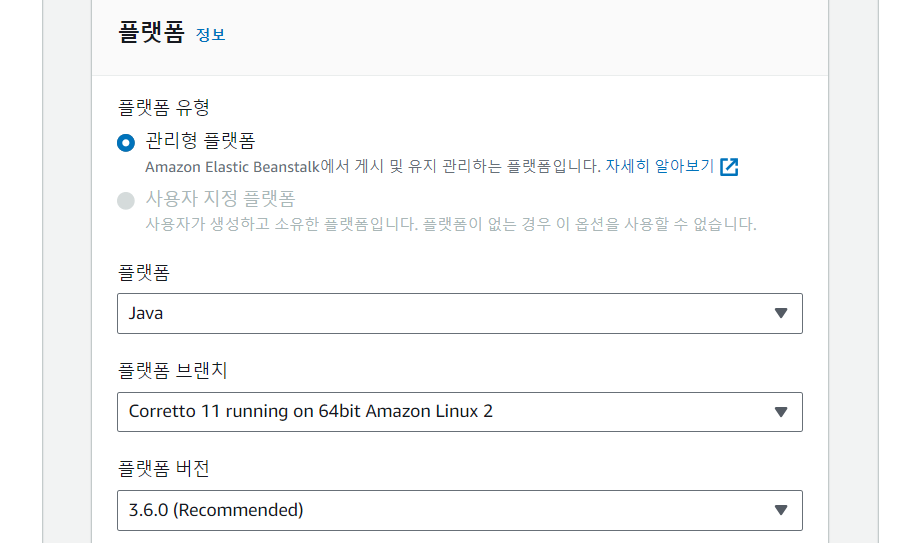Click the 플랫폼 유형 field label
917x543 pixels.
164,108
